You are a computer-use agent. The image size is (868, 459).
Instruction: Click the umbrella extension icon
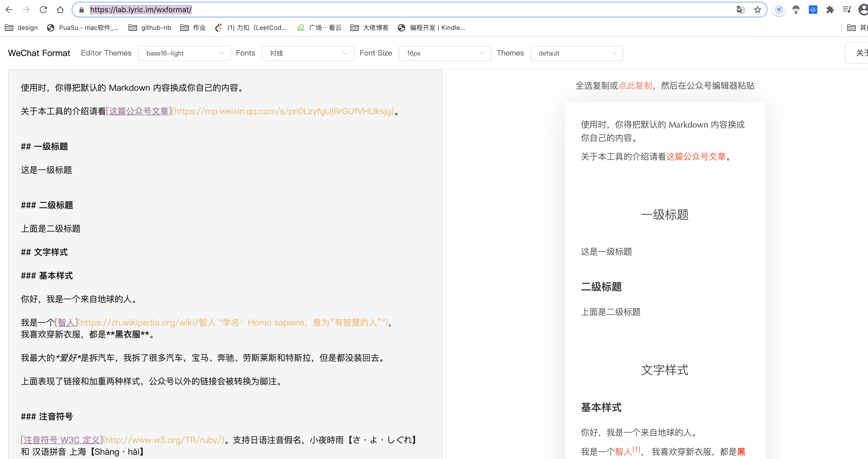[796, 9]
